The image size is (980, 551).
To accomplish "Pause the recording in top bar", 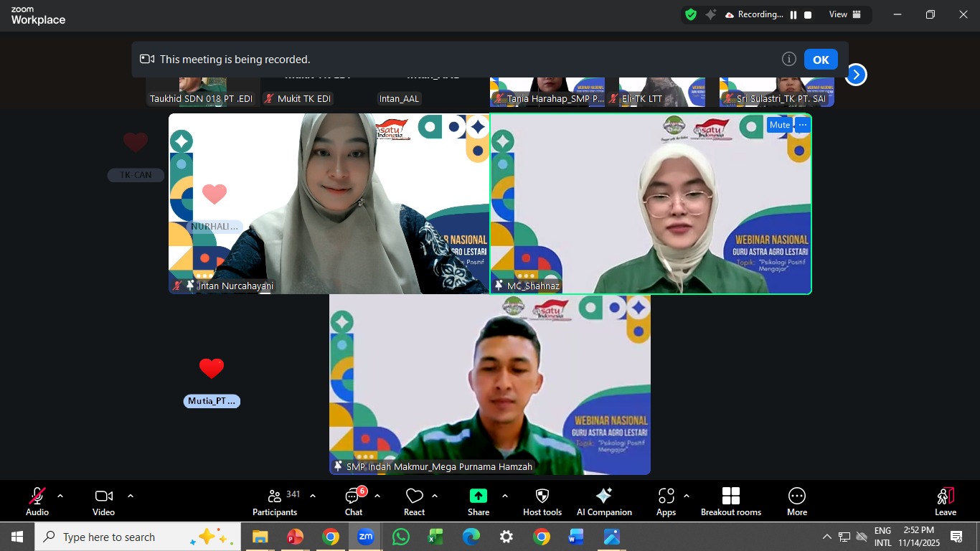I will 793,15.
